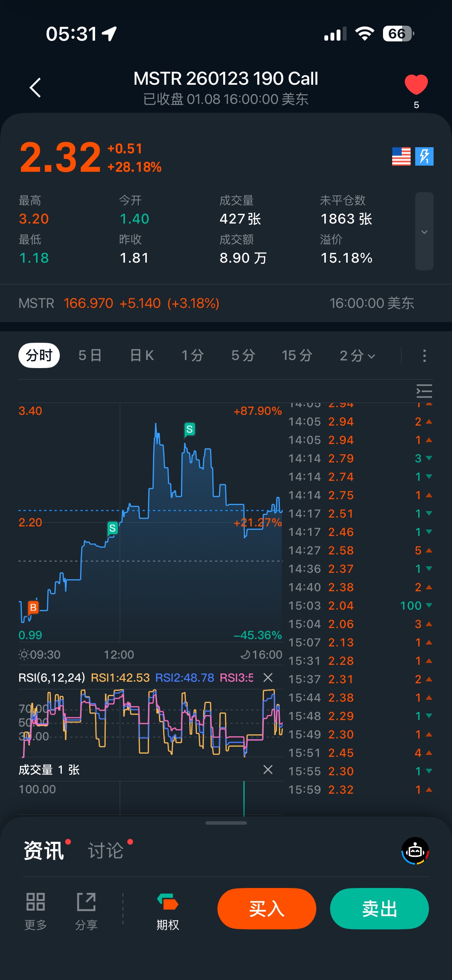Pull up the bottom sheet drag handle
The height and width of the screenshot is (980, 452).
click(226, 823)
